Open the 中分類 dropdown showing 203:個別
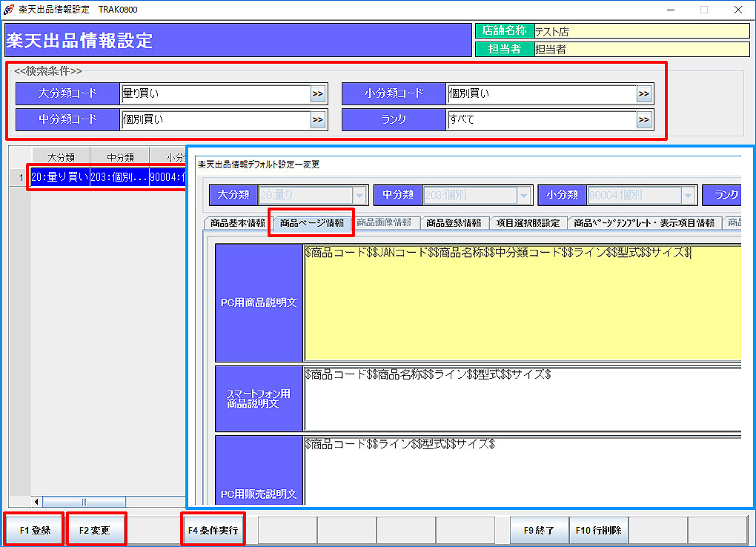 tap(524, 196)
